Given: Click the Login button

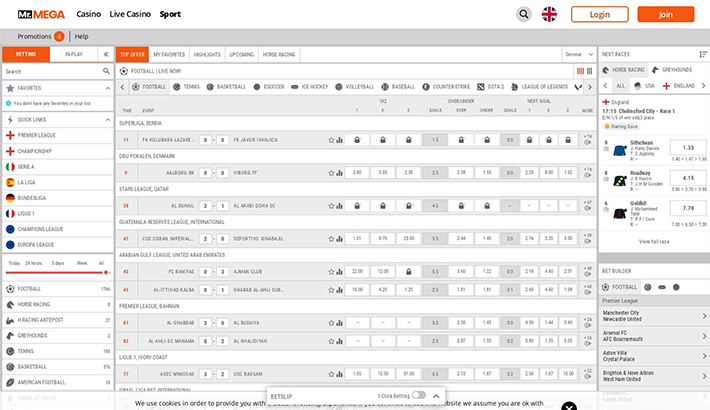Looking at the screenshot, I should tap(600, 14).
